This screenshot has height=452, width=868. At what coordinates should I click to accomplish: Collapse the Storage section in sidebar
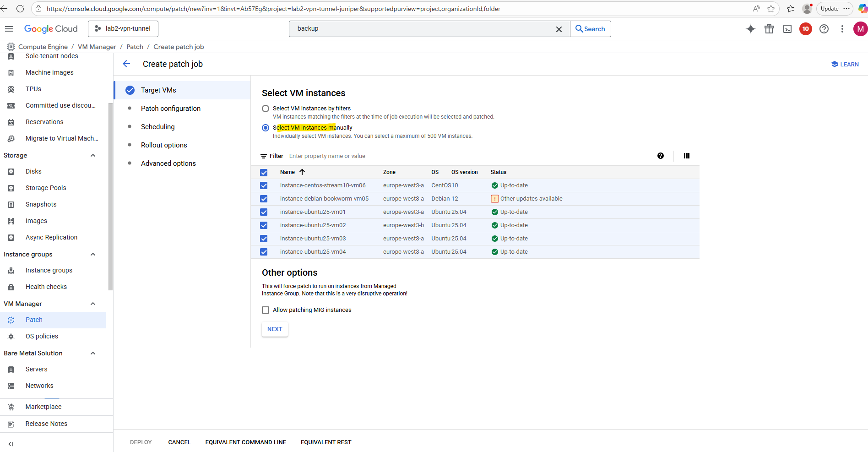coord(93,155)
